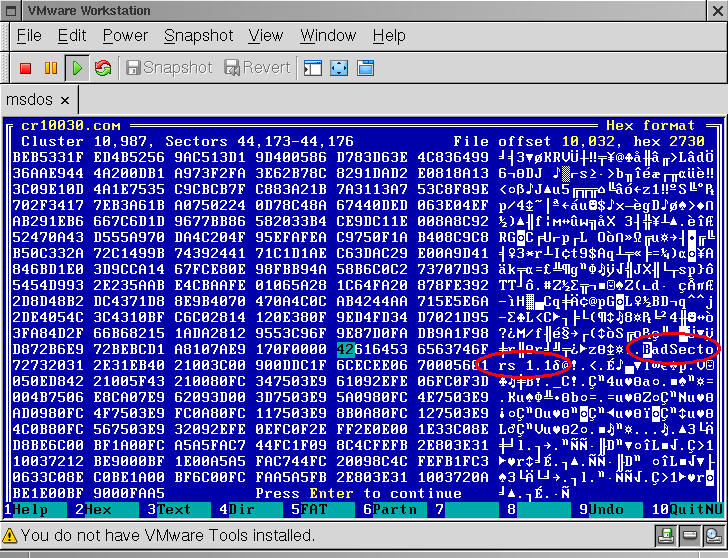
Task: Click the network device icon in status bar
Action: (713, 537)
